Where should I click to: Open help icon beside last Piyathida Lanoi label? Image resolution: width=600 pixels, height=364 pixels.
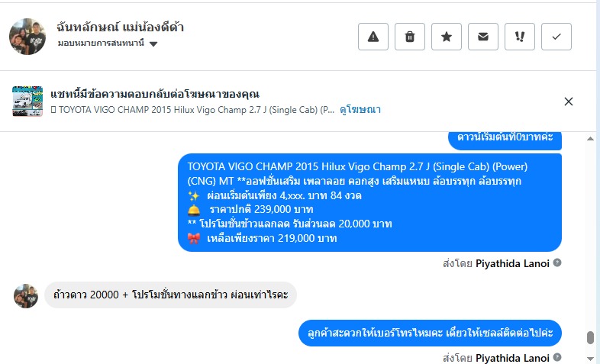coord(557,357)
